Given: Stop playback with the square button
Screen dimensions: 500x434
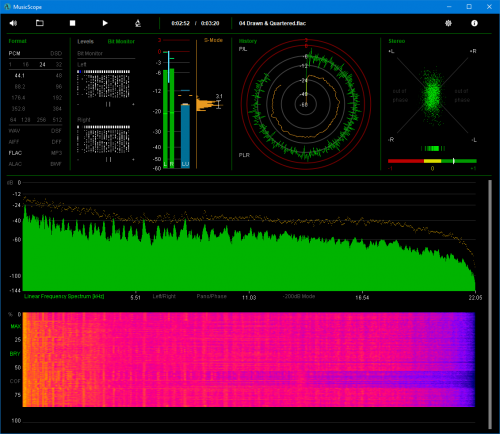Looking at the screenshot, I should click(x=72, y=23).
